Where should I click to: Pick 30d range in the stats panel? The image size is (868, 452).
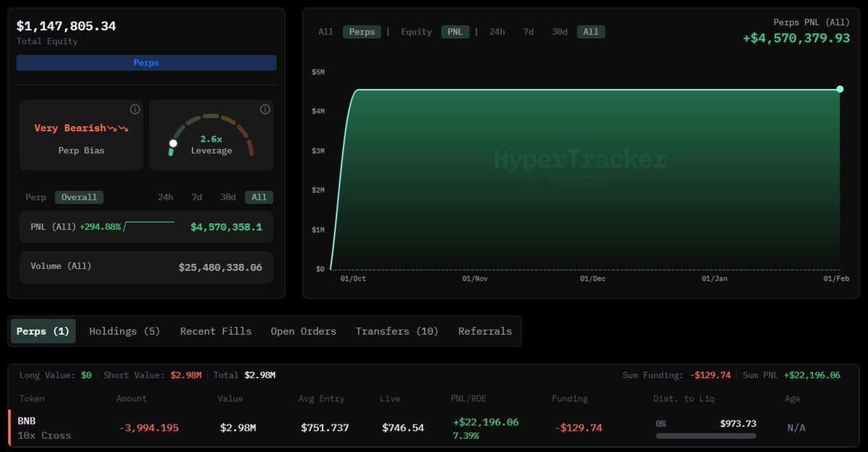228,197
